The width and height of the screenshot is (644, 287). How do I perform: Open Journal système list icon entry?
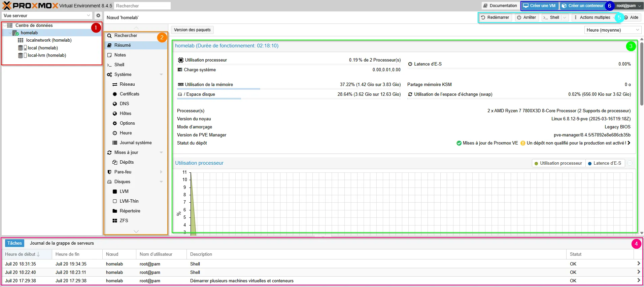pos(115,143)
